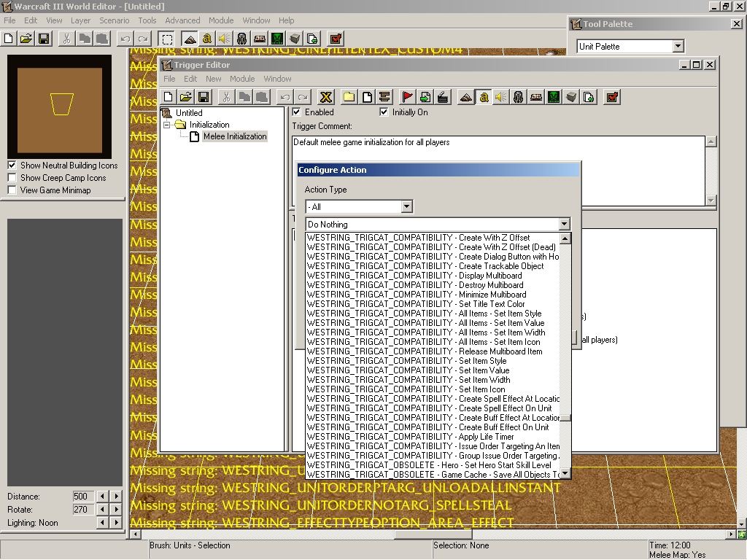Open Variables editor in Trigger Editor toolbar
The image size is (747, 560).
[x=326, y=97]
